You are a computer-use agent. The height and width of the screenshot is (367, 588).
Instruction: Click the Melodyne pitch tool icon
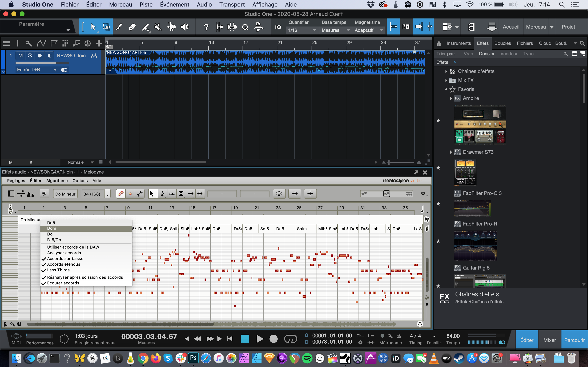tap(162, 193)
